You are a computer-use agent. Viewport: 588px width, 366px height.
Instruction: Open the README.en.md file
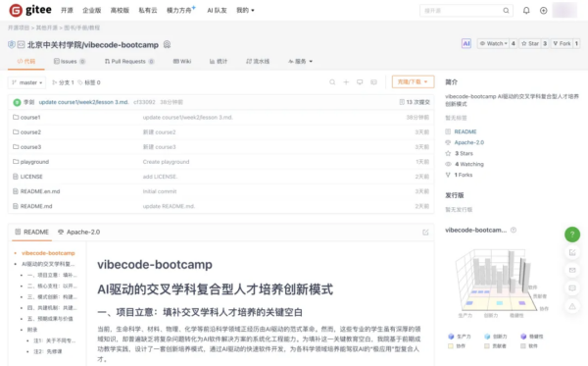(x=40, y=191)
